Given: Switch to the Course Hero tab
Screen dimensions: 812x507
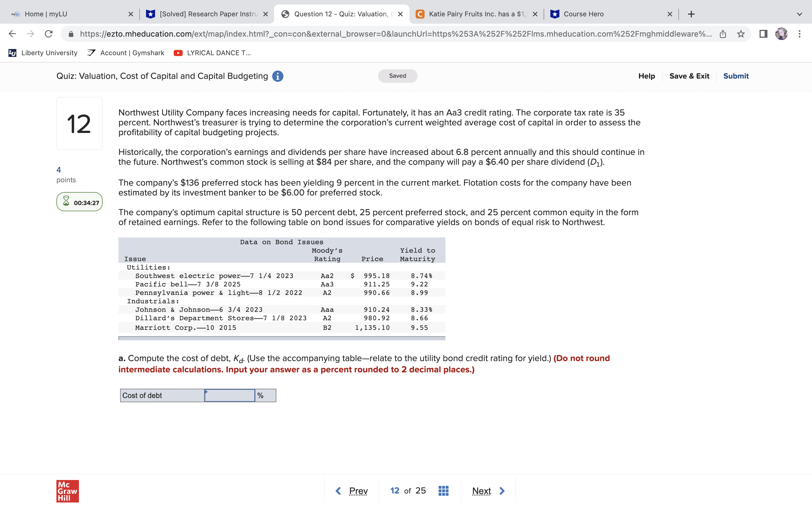Looking at the screenshot, I should click(601, 14).
